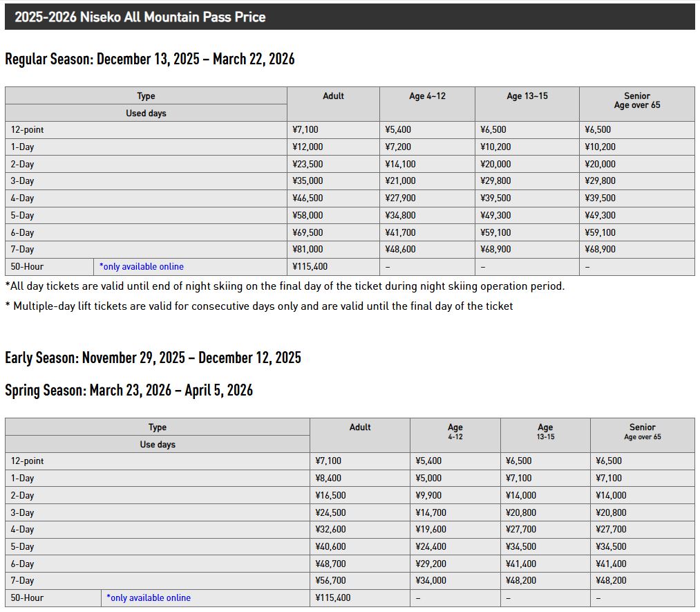The width and height of the screenshot is (700, 612).
Task: Click the Adult column header in Regular Season table
Action: coord(333,96)
